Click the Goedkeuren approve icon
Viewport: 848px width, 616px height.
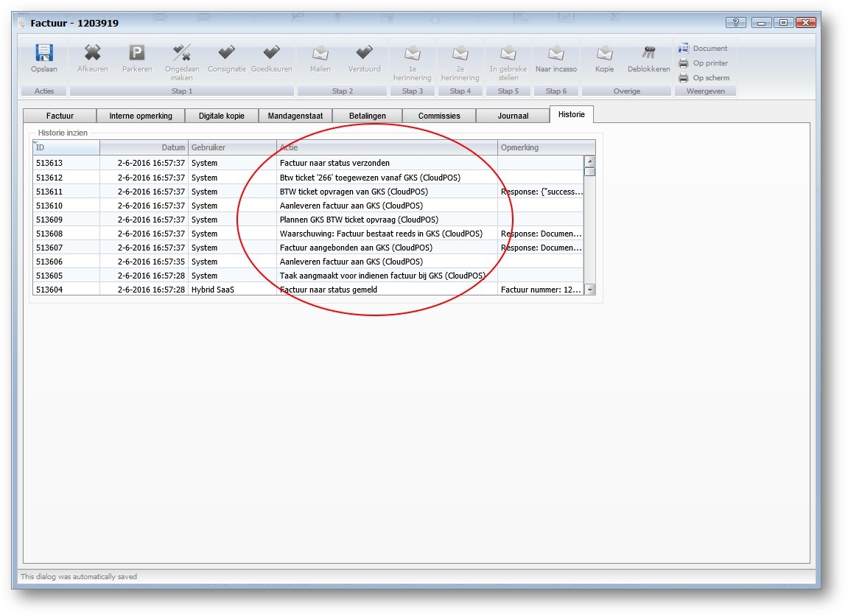click(271, 54)
